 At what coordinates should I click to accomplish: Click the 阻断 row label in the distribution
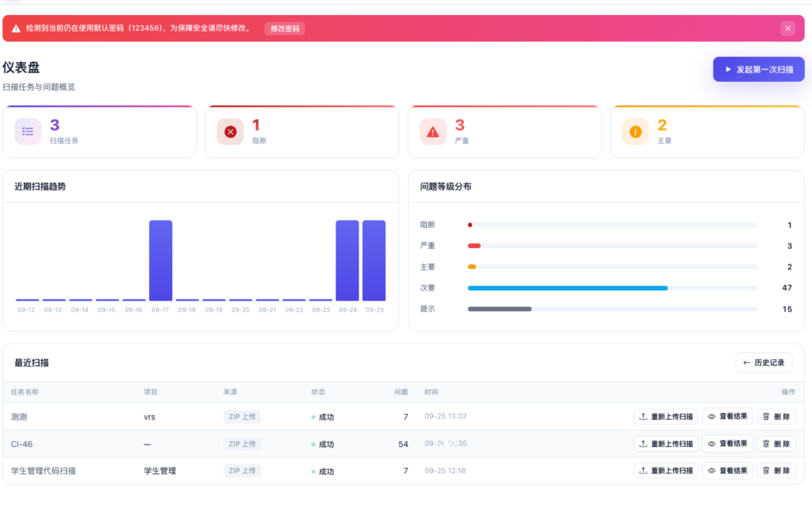(x=428, y=225)
